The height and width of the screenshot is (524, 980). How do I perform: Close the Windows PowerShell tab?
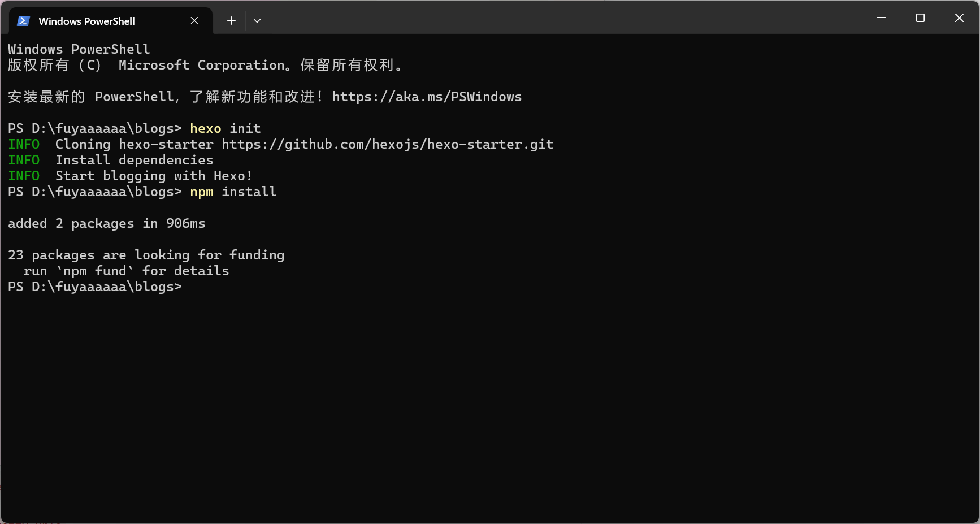click(194, 21)
